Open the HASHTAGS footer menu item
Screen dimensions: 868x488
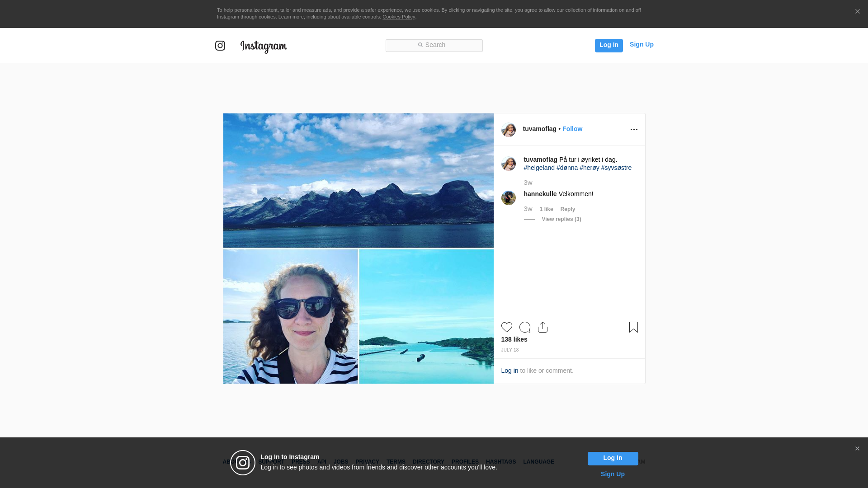coord(500,462)
